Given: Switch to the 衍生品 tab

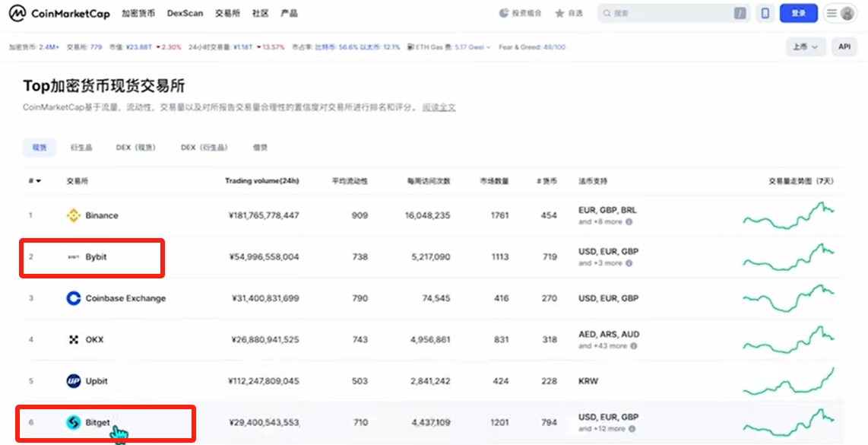Looking at the screenshot, I should tap(81, 148).
